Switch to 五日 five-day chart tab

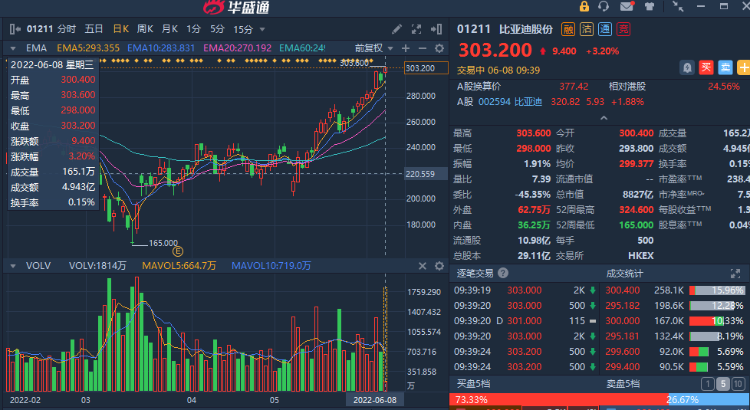point(94,29)
